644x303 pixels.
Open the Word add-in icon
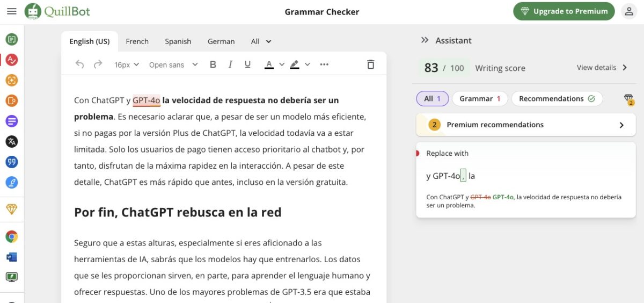pos(11,257)
